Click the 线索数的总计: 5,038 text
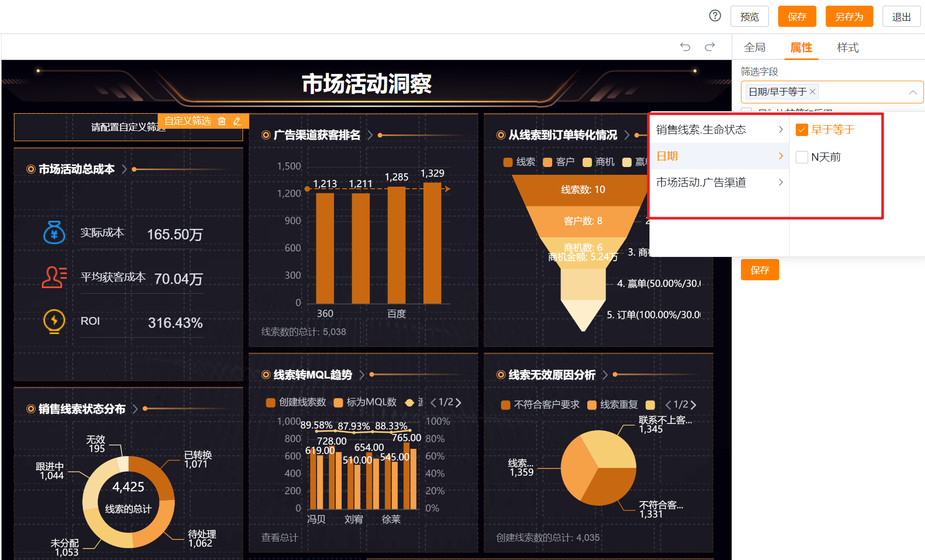 304,332
